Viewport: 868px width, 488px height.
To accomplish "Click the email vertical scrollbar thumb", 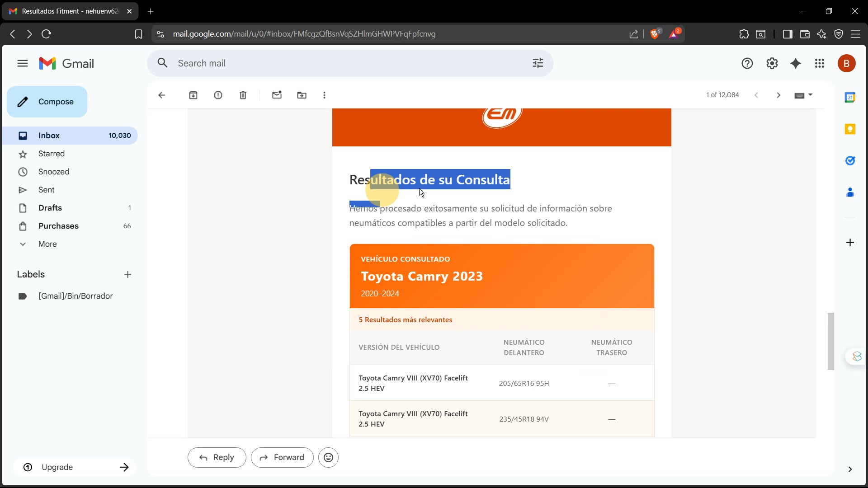I will [830, 341].
